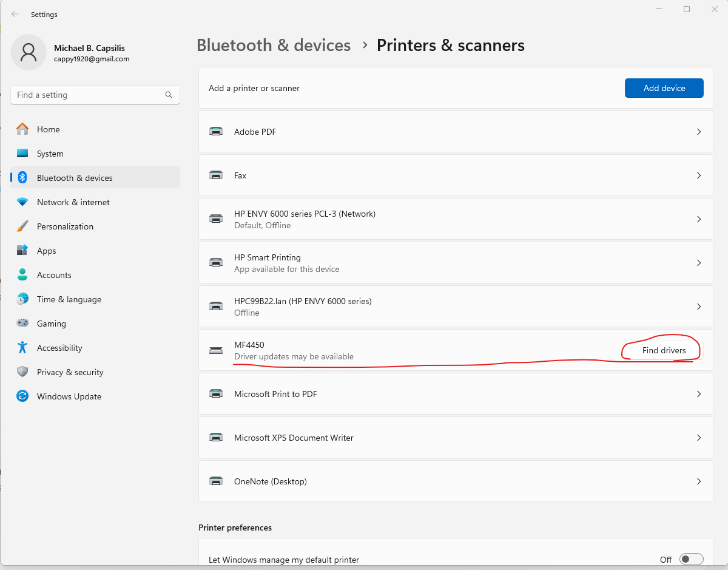Click the Add device button

[664, 87]
